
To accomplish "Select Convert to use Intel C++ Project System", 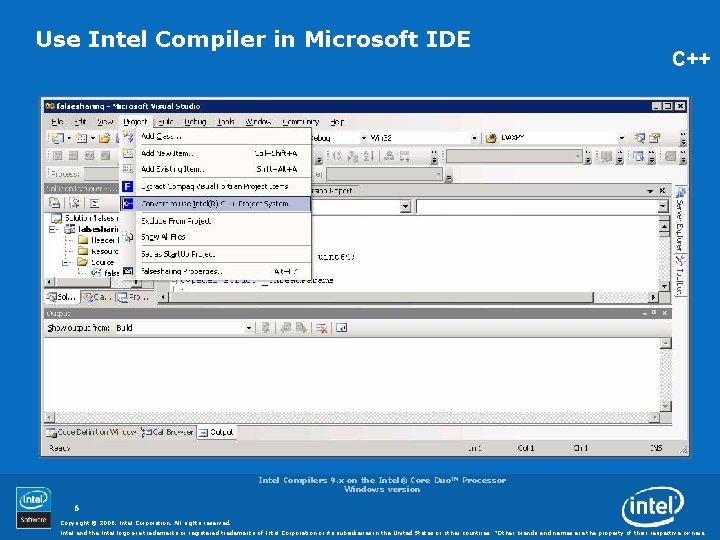I will 216,203.
